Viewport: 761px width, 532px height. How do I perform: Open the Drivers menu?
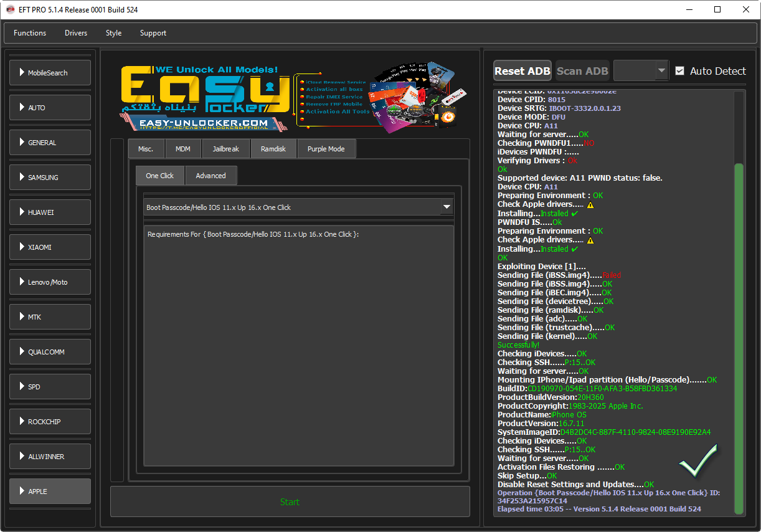[x=76, y=33]
